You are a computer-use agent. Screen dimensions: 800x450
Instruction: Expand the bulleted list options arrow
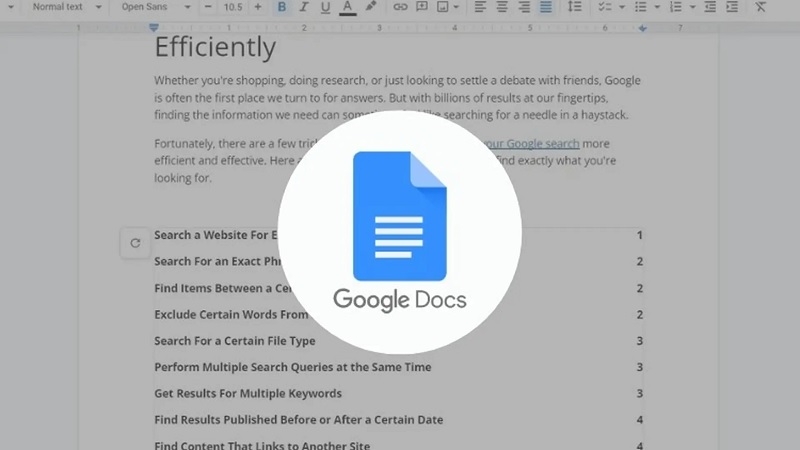[657, 7]
